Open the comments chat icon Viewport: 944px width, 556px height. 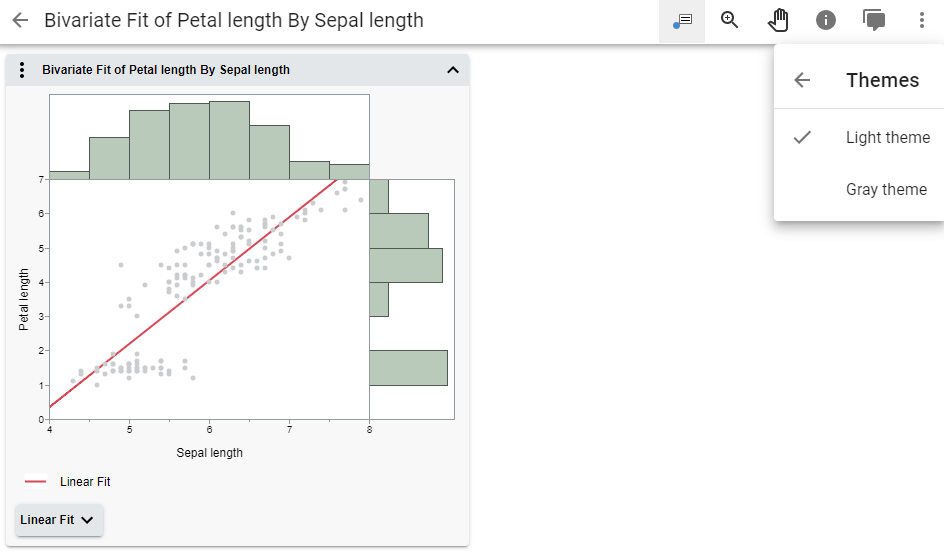point(874,20)
